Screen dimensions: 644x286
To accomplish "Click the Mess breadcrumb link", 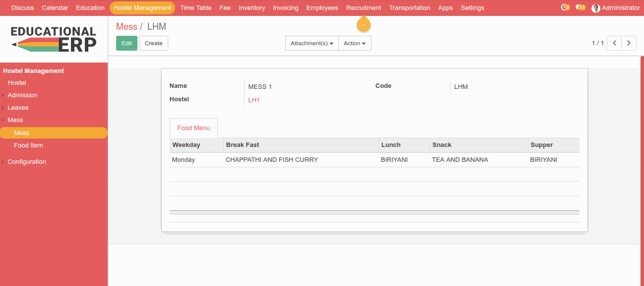I will 127,27.
